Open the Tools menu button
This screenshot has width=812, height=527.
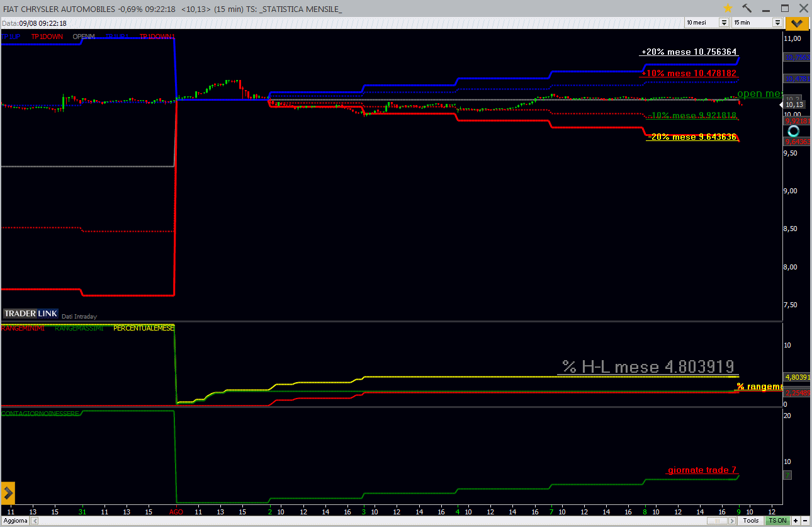[x=751, y=521]
